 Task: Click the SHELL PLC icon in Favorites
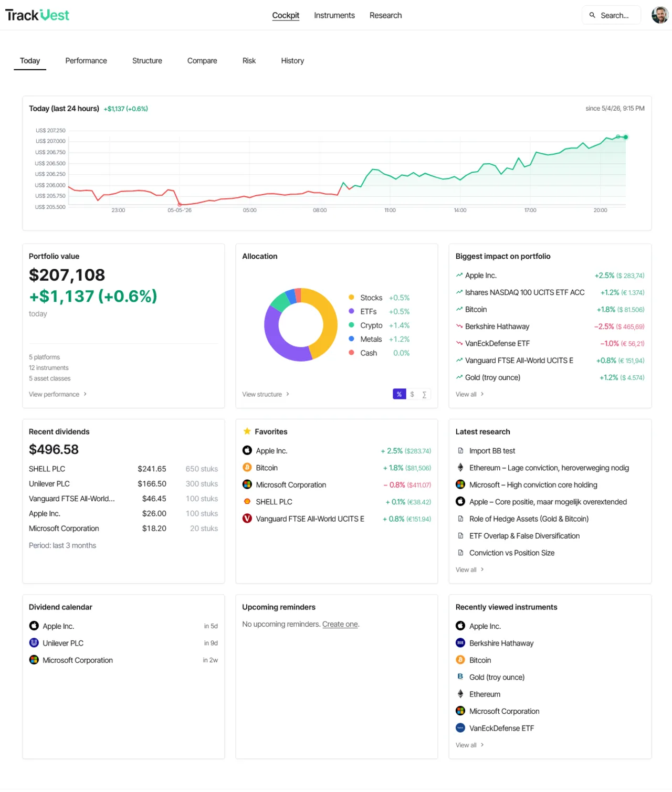click(x=247, y=502)
